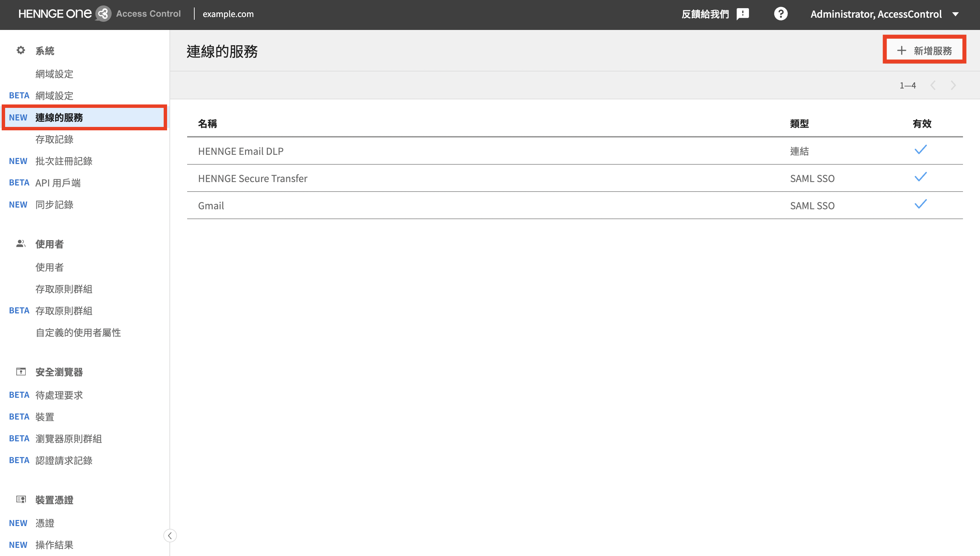Open the 使用者 sub-item under users
980x556 pixels.
pyautogui.click(x=49, y=267)
